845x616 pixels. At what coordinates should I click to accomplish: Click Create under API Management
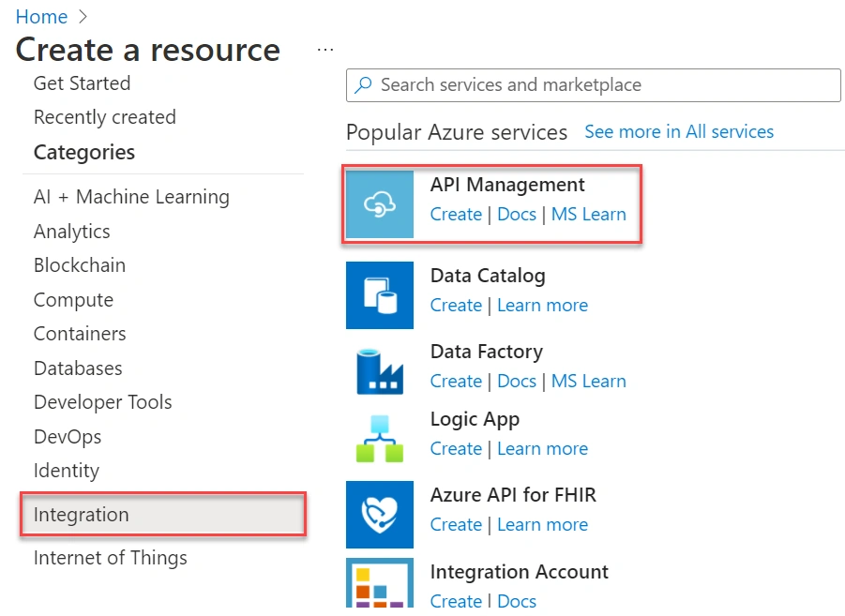[x=456, y=215]
